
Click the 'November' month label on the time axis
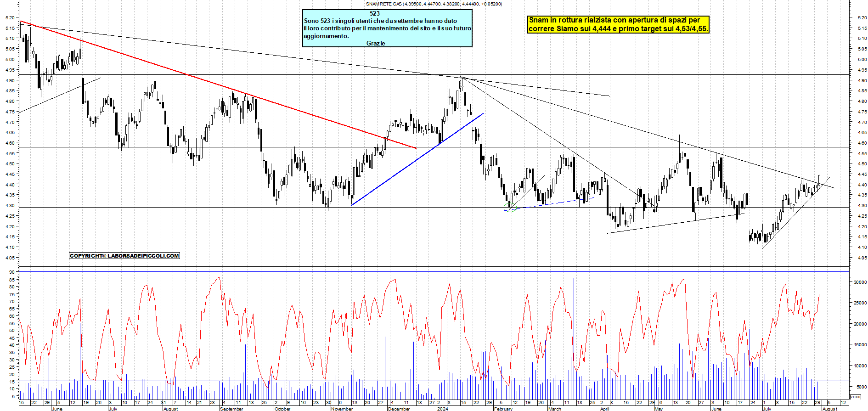[x=342, y=409]
